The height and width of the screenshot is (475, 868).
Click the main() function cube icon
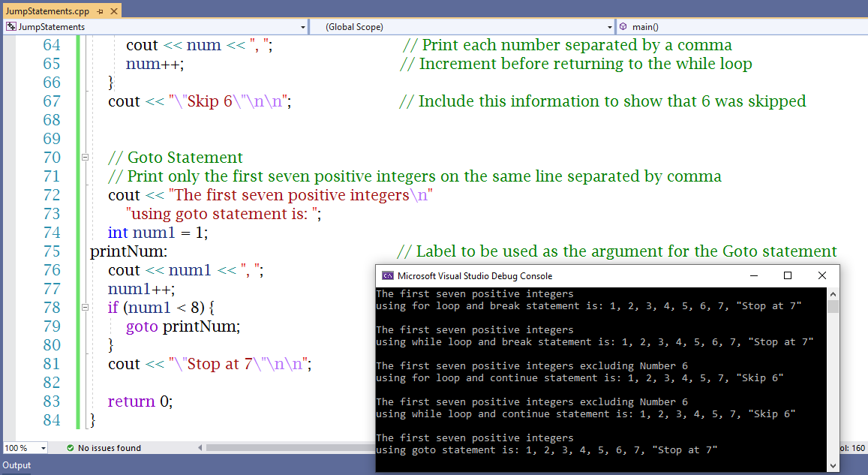click(x=623, y=26)
